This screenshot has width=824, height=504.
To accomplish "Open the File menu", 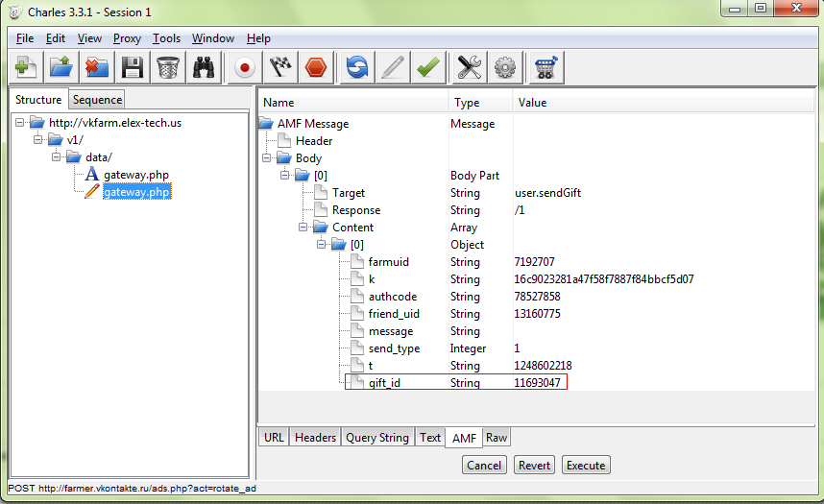I will pyautogui.click(x=25, y=38).
